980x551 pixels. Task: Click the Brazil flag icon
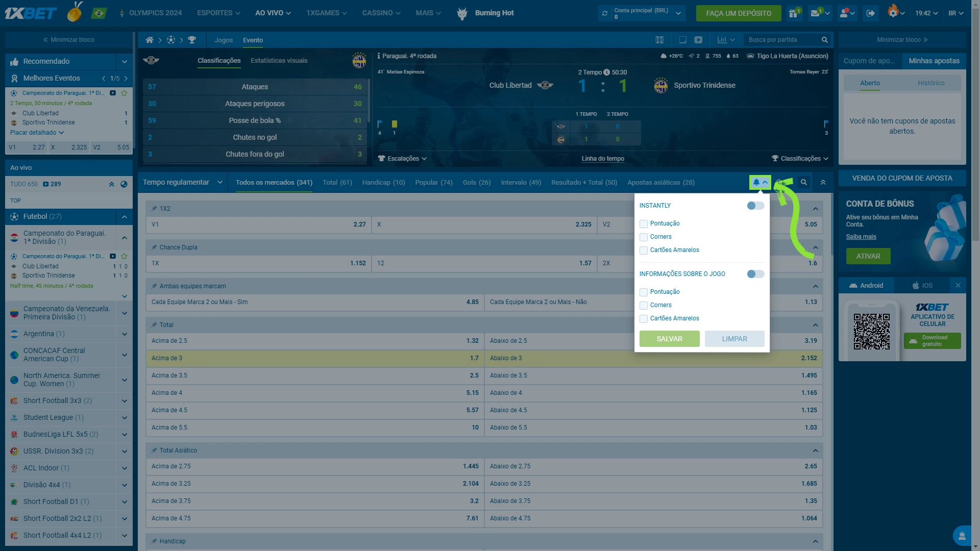99,13
